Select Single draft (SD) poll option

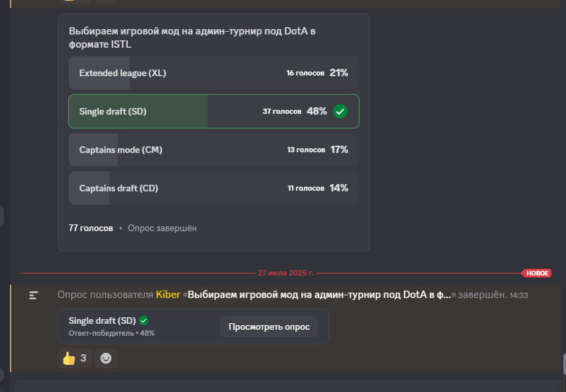point(214,111)
